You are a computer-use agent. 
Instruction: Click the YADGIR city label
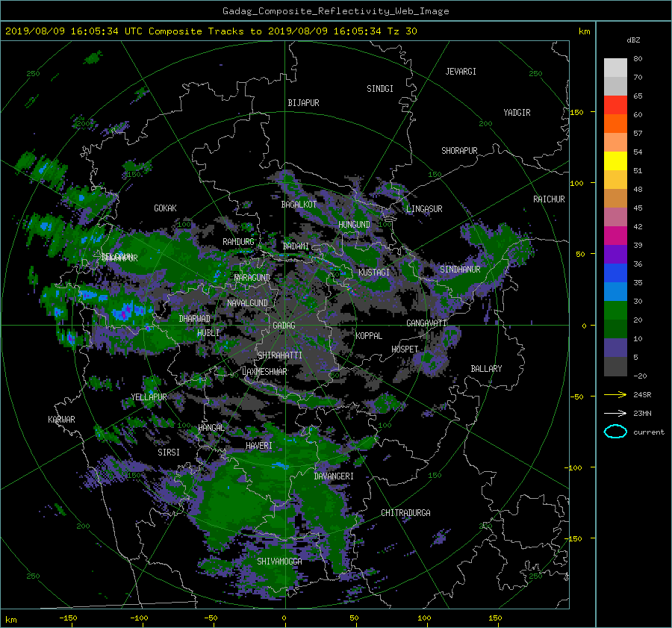517,113
